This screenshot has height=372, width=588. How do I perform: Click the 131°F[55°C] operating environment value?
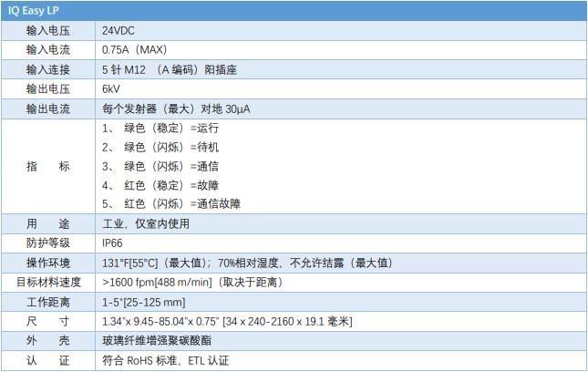coord(247,263)
